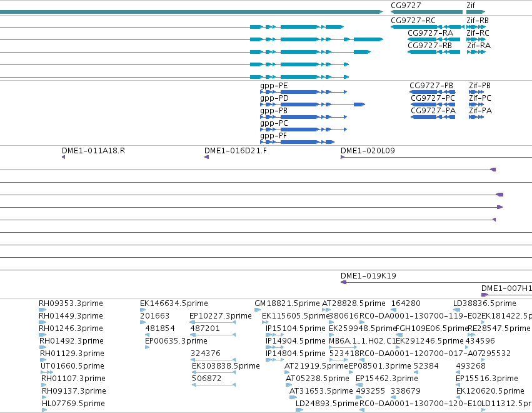Click the IP14904.5prime EST label
This screenshot has height=413, width=532.
pos(296,341)
